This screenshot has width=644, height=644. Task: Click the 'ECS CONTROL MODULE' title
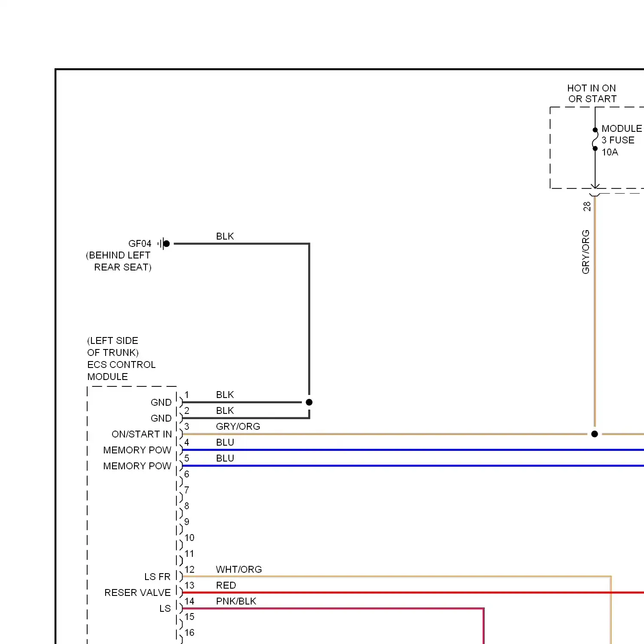[121, 371]
